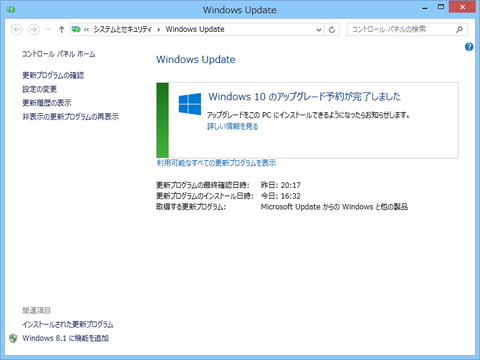This screenshot has width=480, height=360.
Task: Open 設定の変更
Action: (39, 89)
